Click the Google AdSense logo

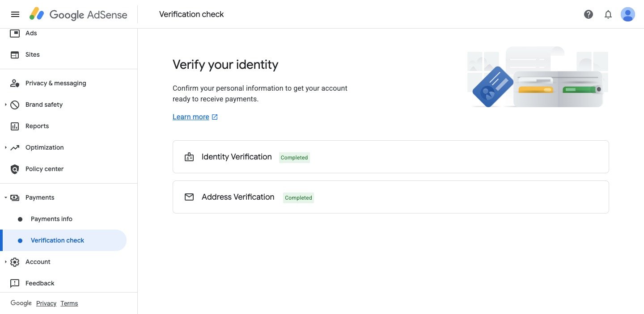(x=79, y=14)
